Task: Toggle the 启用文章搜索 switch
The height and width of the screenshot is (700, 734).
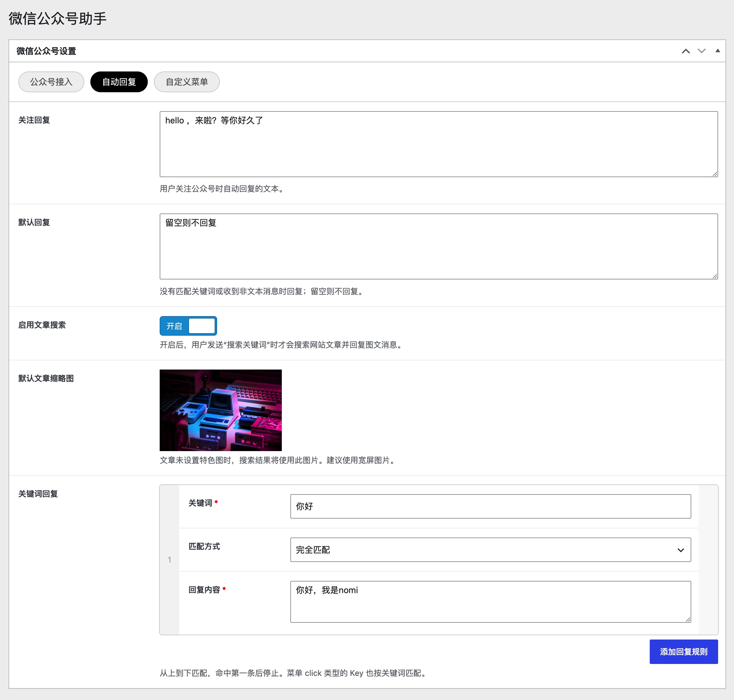Action: pos(188,326)
